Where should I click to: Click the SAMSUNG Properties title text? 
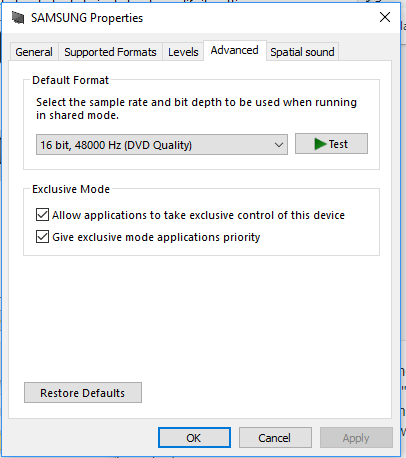point(87,18)
